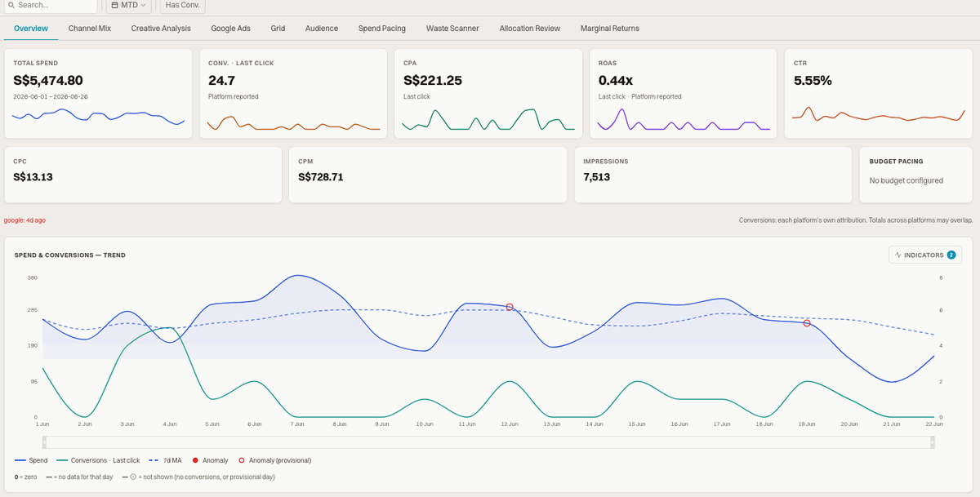Click the 'Spend & Conversions — Trend' heading
Image resolution: width=980 pixels, height=497 pixels.
click(x=70, y=255)
